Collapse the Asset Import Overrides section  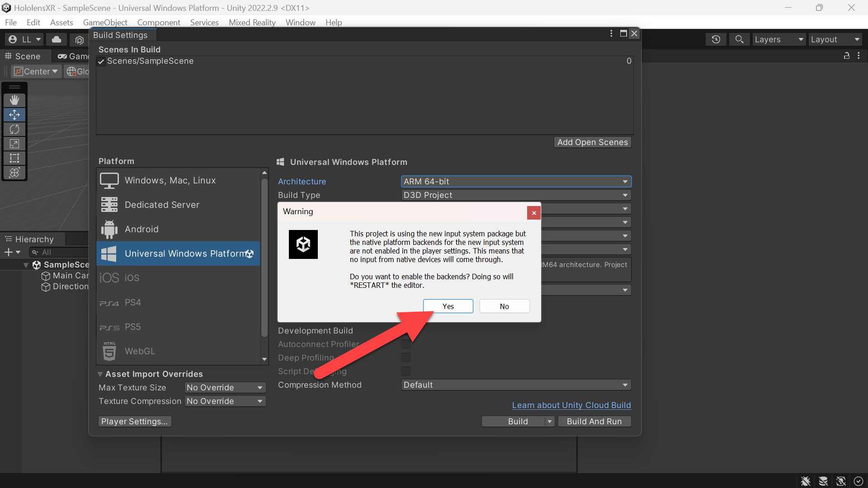coord(100,374)
